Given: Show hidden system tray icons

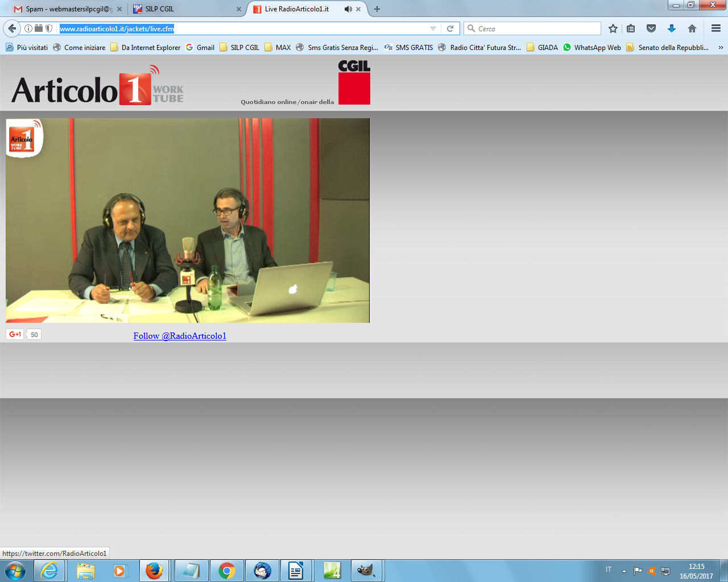Looking at the screenshot, I should click(x=624, y=571).
